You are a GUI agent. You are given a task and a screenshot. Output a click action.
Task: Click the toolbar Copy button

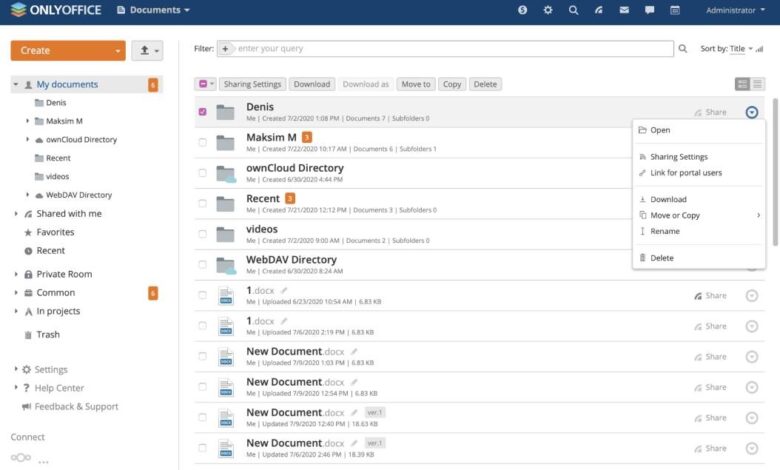[452, 84]
